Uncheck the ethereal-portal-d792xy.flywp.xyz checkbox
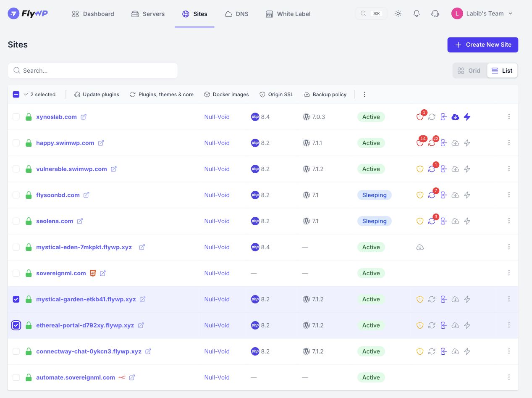The height and width of the screenshot is (398, 532). pos(16,325)
